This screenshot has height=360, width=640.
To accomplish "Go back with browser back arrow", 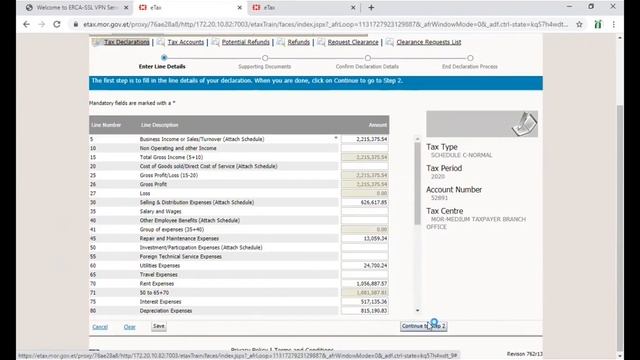I will 27,24.
